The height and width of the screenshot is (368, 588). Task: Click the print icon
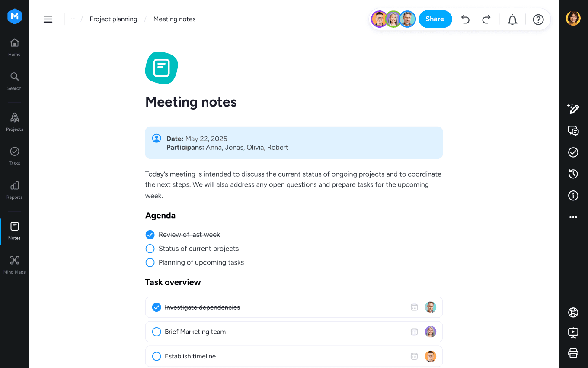point(573,353)
